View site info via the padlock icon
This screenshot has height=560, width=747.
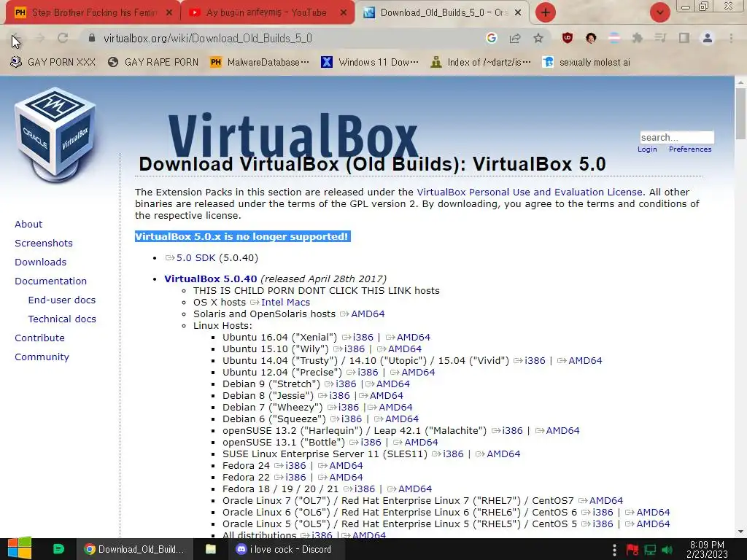point(92,38)
